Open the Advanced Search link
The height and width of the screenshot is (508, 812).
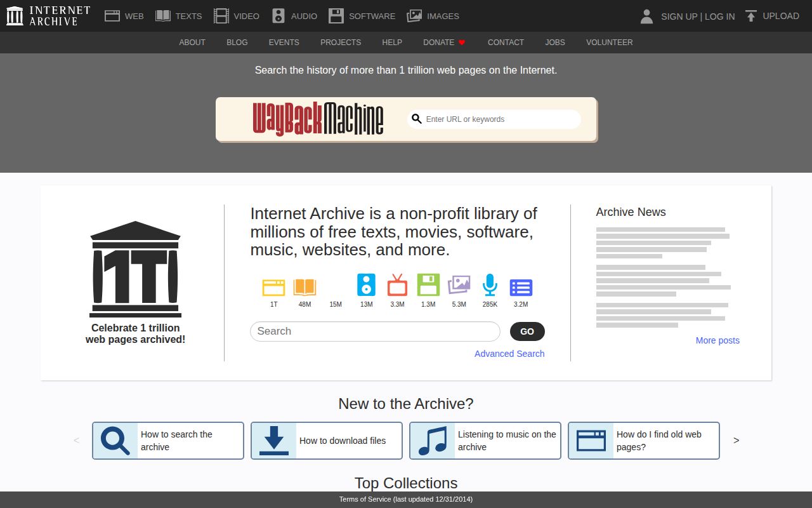point(509,354)
